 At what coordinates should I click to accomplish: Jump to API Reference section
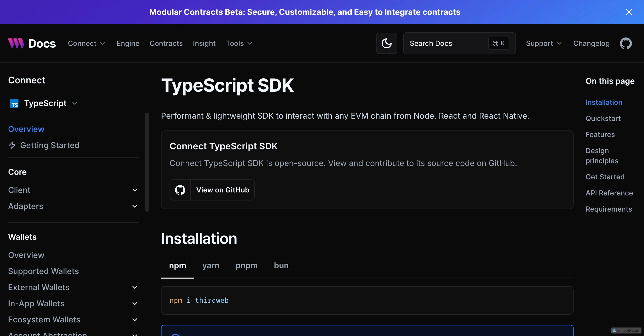click(609, 193)
